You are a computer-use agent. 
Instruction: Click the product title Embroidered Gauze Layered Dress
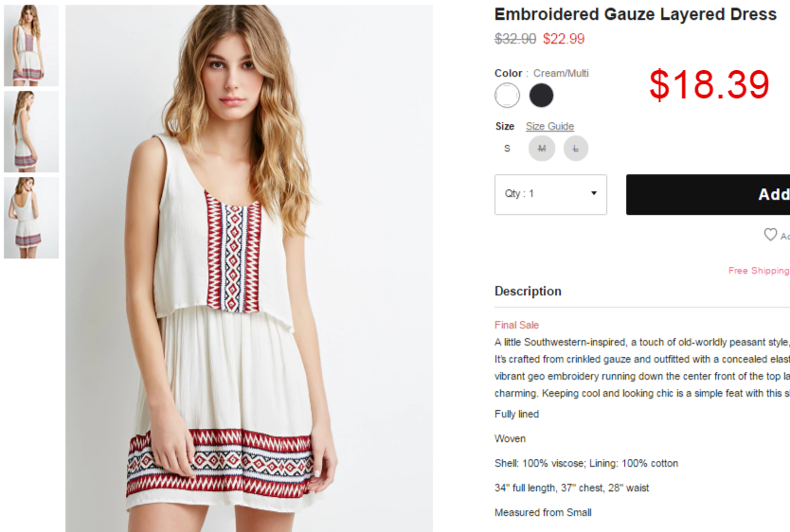636,14
